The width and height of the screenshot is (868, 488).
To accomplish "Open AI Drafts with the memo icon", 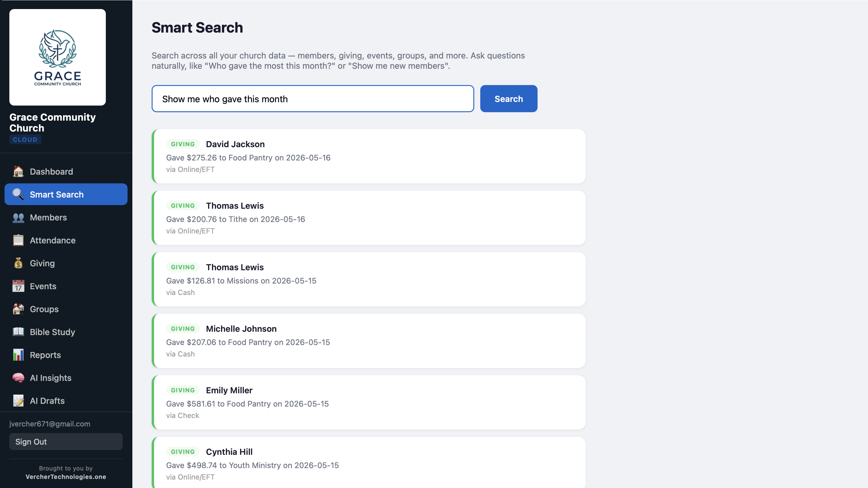I will 18,401.
